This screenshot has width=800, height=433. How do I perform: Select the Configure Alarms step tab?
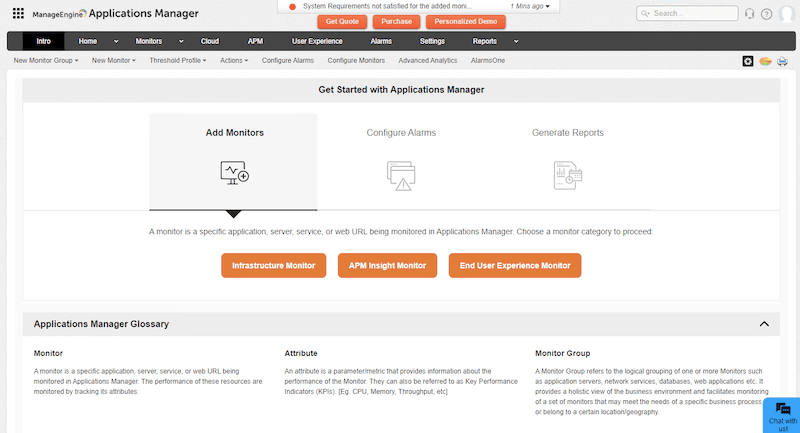(x=401, y=162)
